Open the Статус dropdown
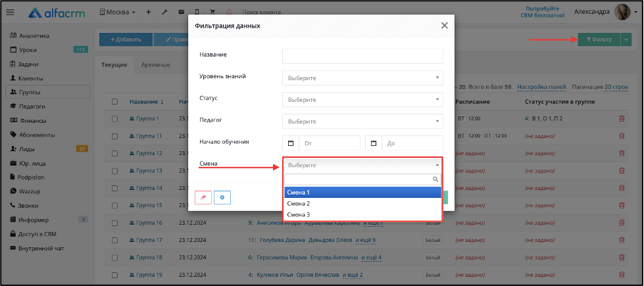This screenshot has width=644, height=286. click(362, 100)
